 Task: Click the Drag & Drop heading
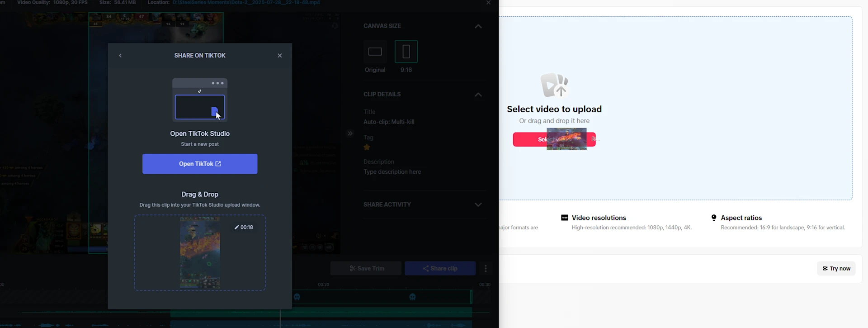[x=200, y=194]
